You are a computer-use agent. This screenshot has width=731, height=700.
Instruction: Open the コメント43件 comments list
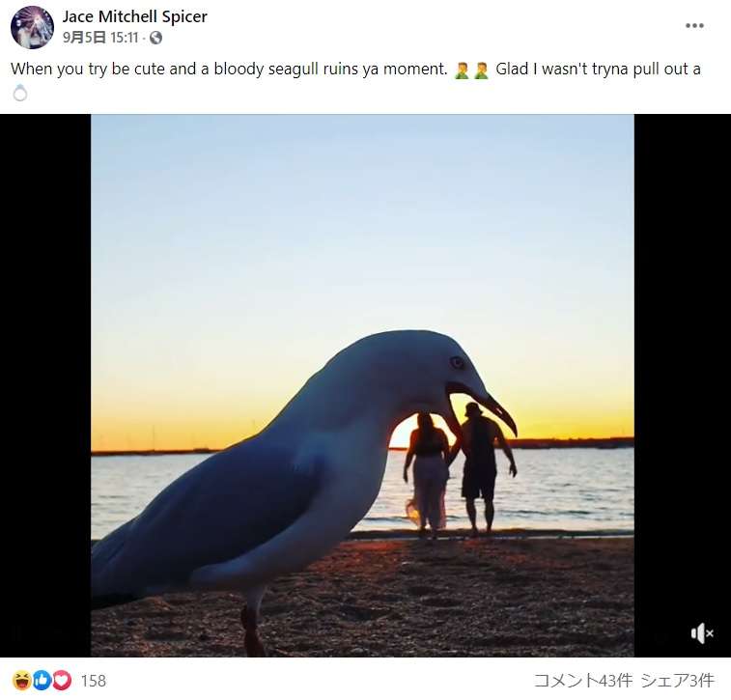click(x=582, y=681)
